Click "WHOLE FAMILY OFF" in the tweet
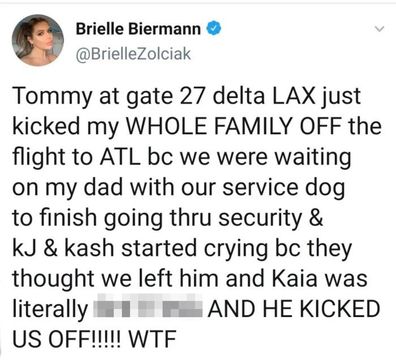Viewport: 396px width, 360px height. coord(235,126)
